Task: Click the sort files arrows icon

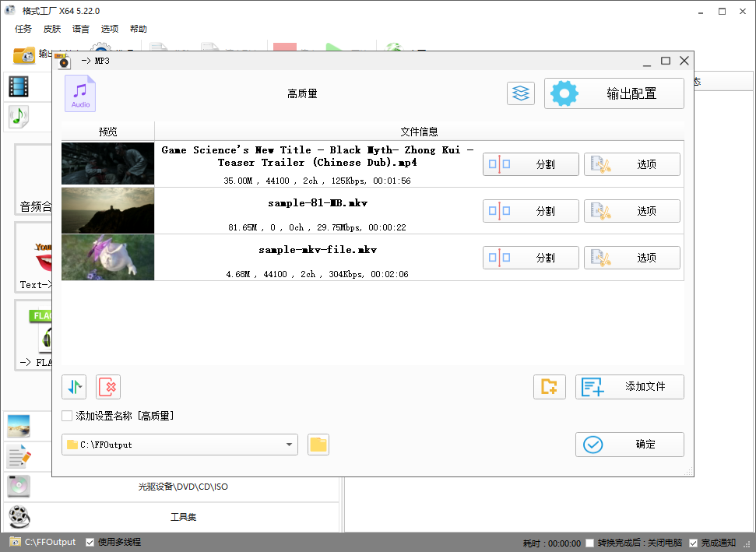Action: coord(74,386)
